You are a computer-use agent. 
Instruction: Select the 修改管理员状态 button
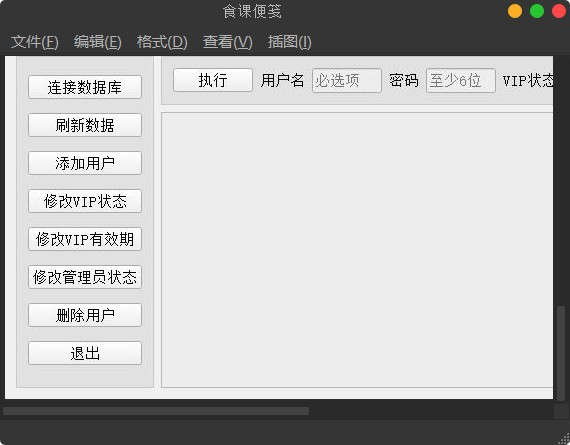pyautogui.click(x=85, y=277)
